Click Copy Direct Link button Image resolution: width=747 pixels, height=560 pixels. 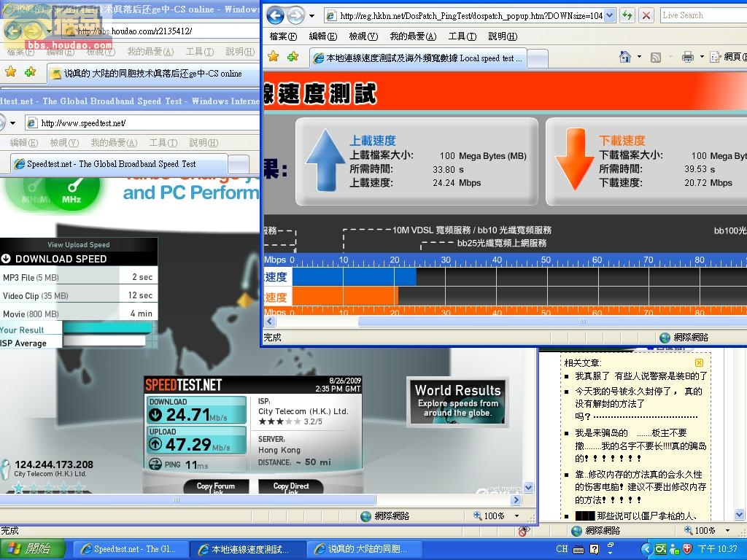tap(291, 486)
